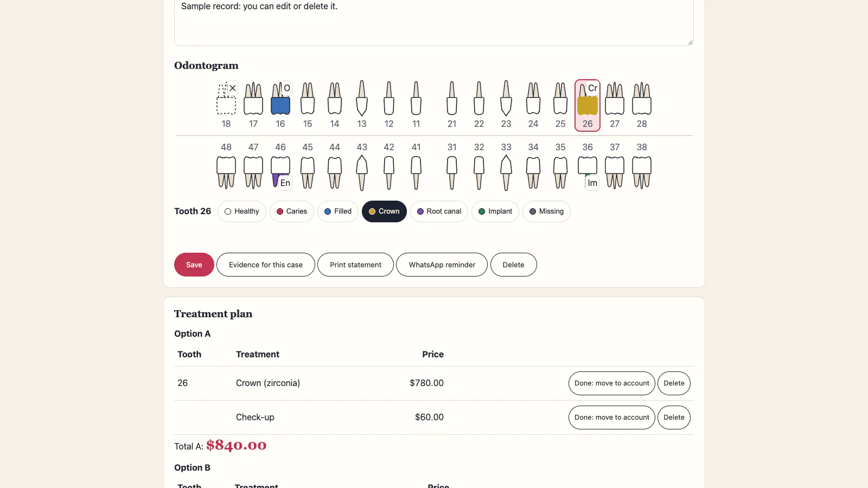The height and width of the screenshot is (488, 868).
Task: Open Evidence for this case
Action: point(266,265)
